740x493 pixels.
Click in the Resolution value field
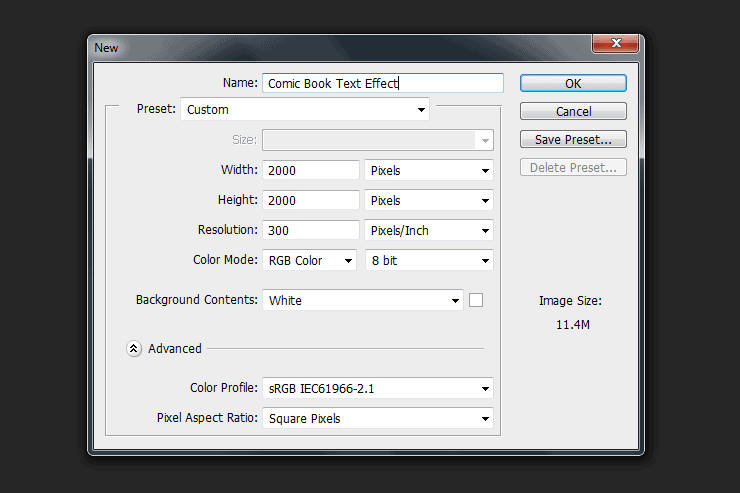point(311,230)
